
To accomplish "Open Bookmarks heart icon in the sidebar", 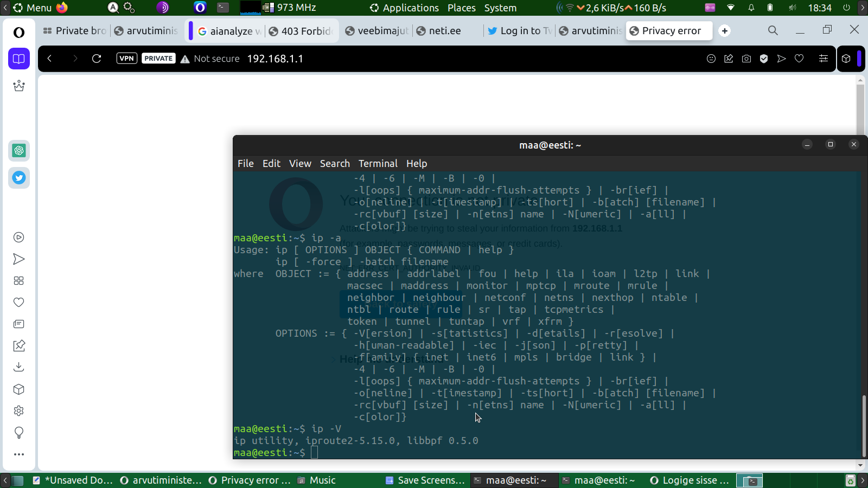I will [x=19, y=302].
